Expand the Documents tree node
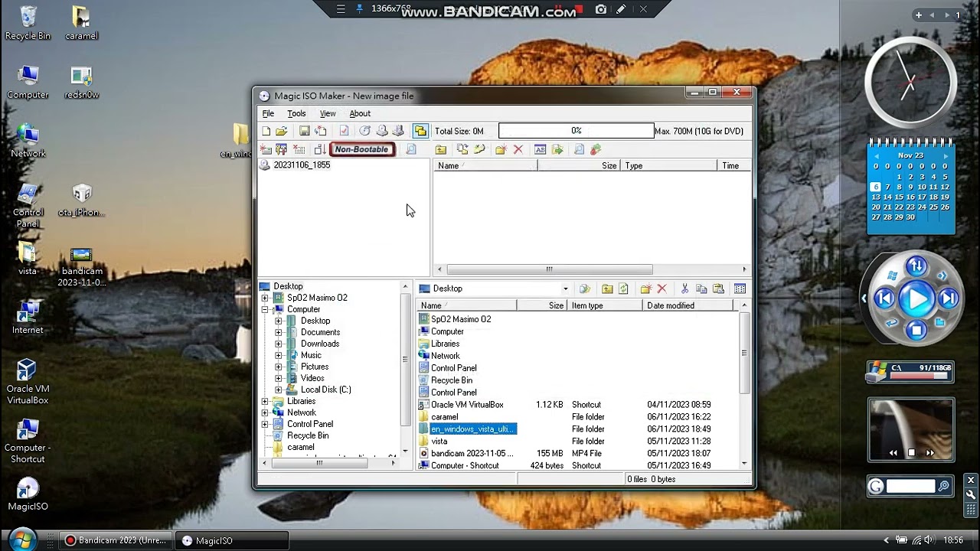The height and width of the screenshot is (551, 980). pos(279,332)
